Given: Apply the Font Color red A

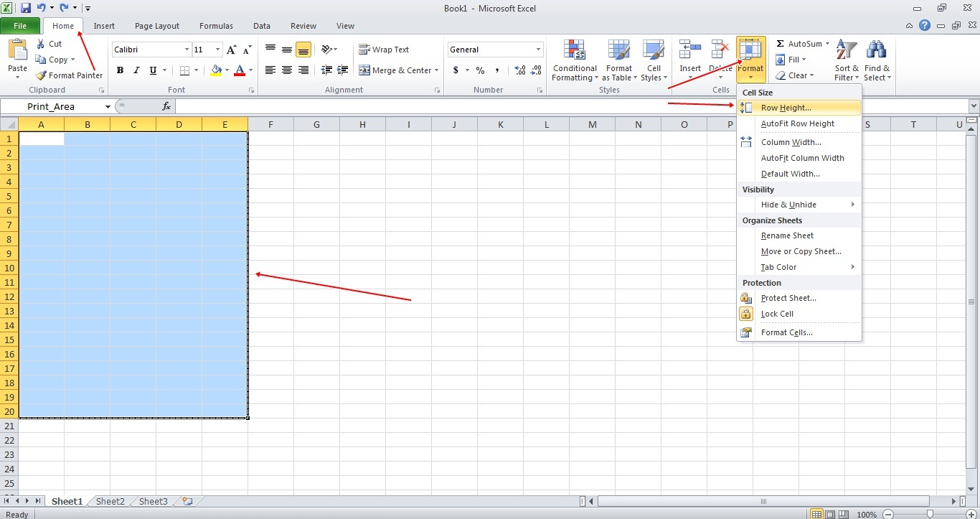Looking at the screenshot, I should [240, 70].
